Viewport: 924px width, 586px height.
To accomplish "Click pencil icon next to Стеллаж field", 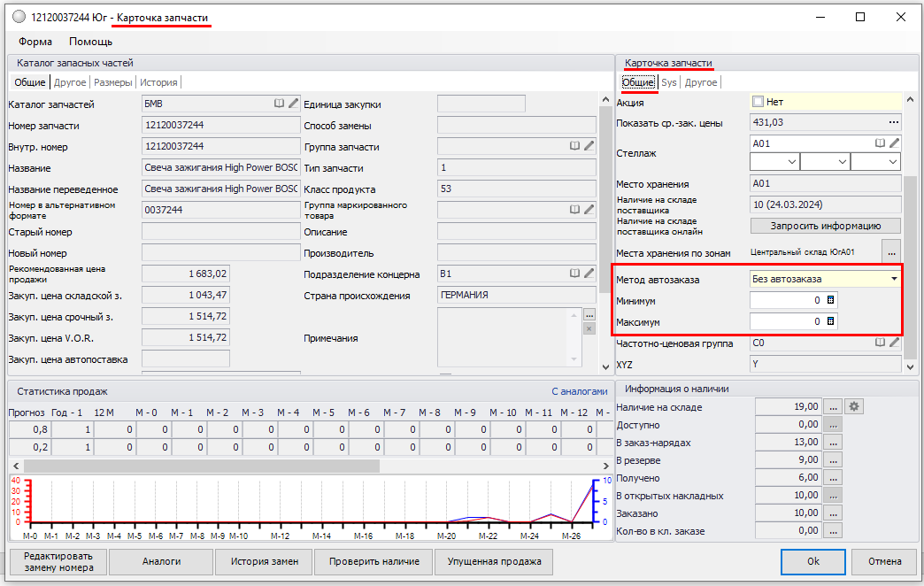I will [894, 143].
